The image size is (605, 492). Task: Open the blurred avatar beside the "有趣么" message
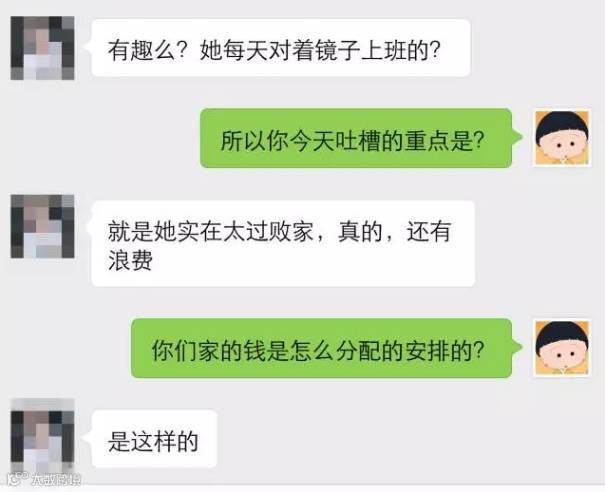click(42, 48)
